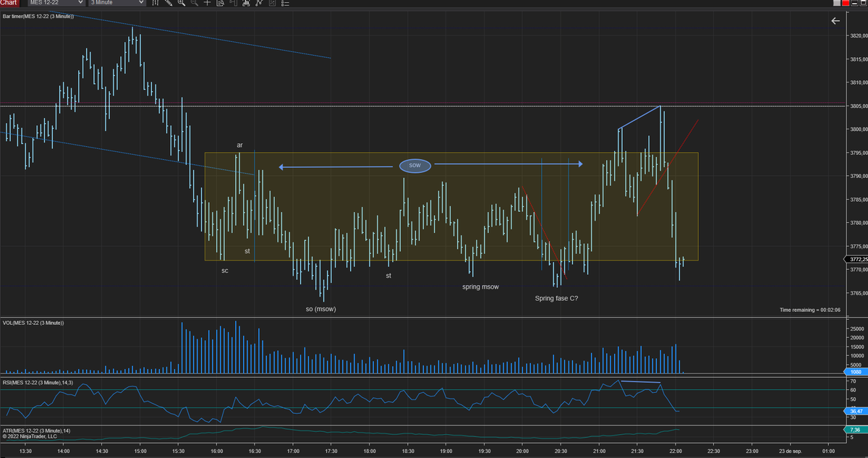Viewport: 868px width, 458px height.
Task: Click the Time remaining countdown text
Action: (x=810, y=310)
